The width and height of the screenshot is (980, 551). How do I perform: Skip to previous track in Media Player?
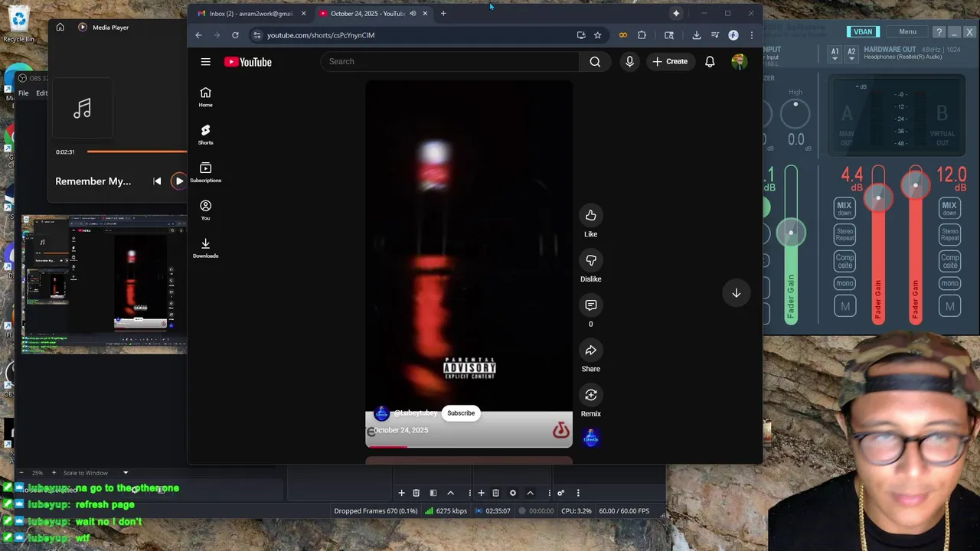point(157,181)
